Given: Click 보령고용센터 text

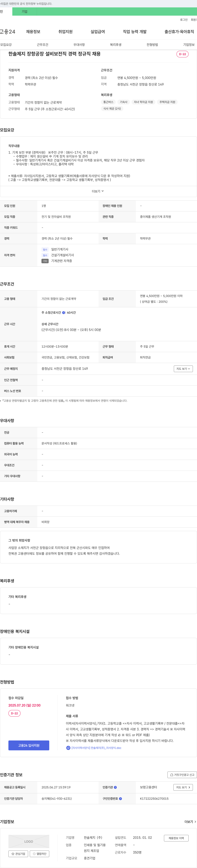Looking at the screenshot, I should [149, 787].
